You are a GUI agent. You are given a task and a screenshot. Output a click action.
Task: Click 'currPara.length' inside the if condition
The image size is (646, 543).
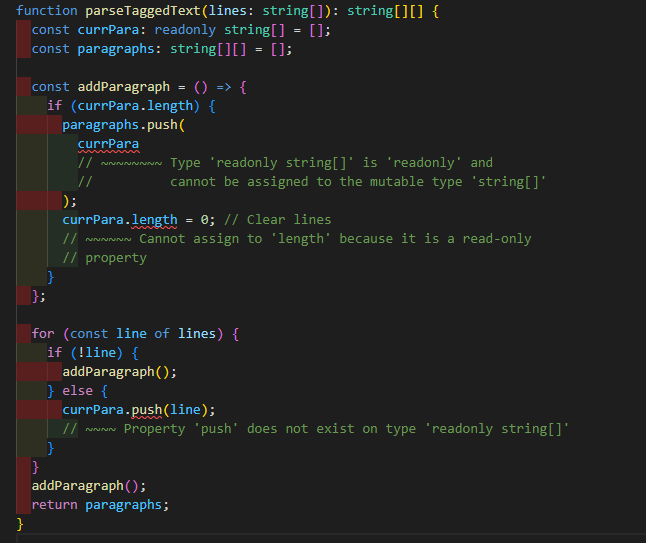pyautogui.click(x=135, y=106)
